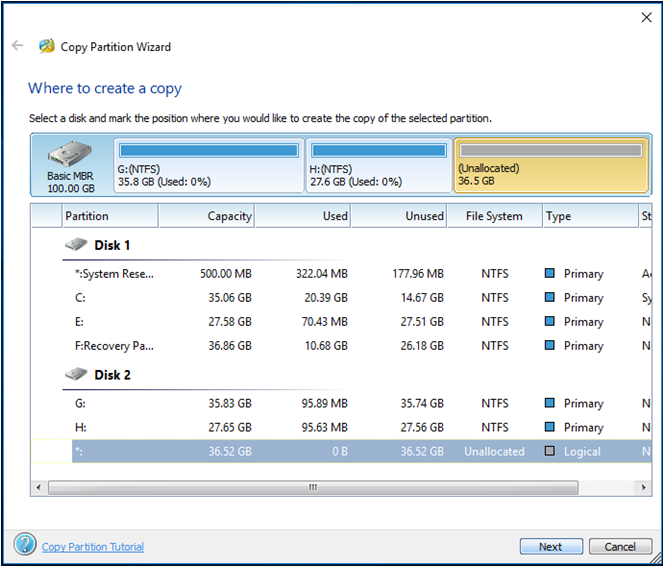Select the H:(NTFS) 27.6 GB partition block

click(x=378, y=165)
